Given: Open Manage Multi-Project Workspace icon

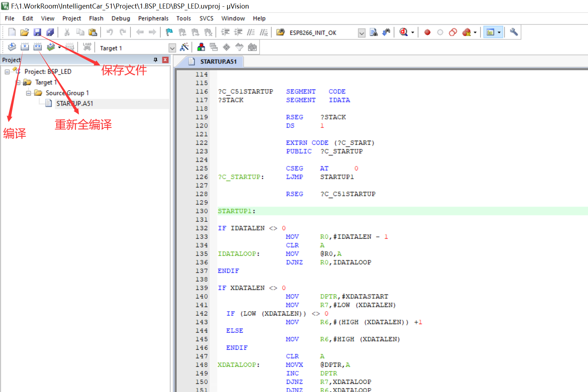Looking at the screenshot, I should click(214, 47).
